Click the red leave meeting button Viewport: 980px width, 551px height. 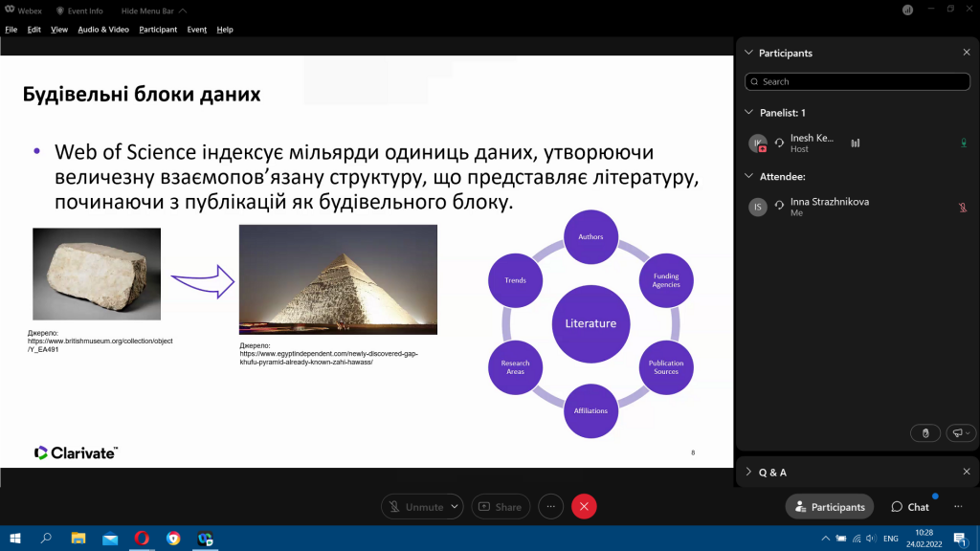[584, 507]
